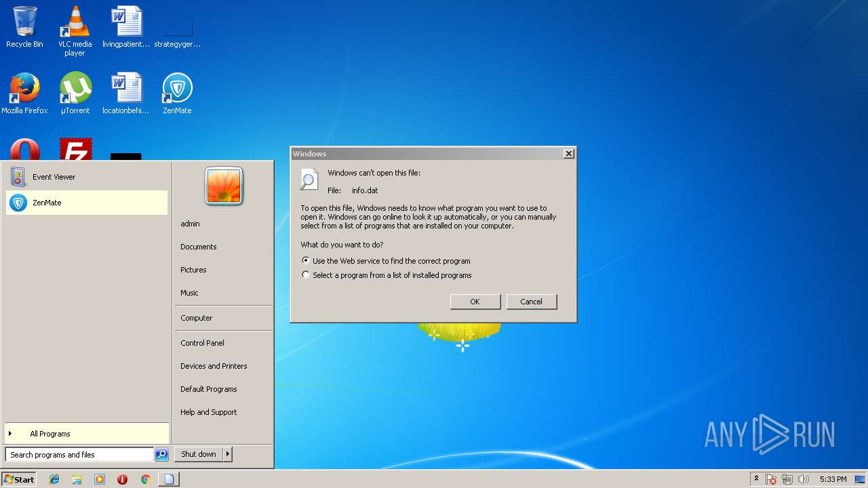Expand All Programs list
This screenshot has height=488, width=868.
pyautogui.click(x=87, y=434)
